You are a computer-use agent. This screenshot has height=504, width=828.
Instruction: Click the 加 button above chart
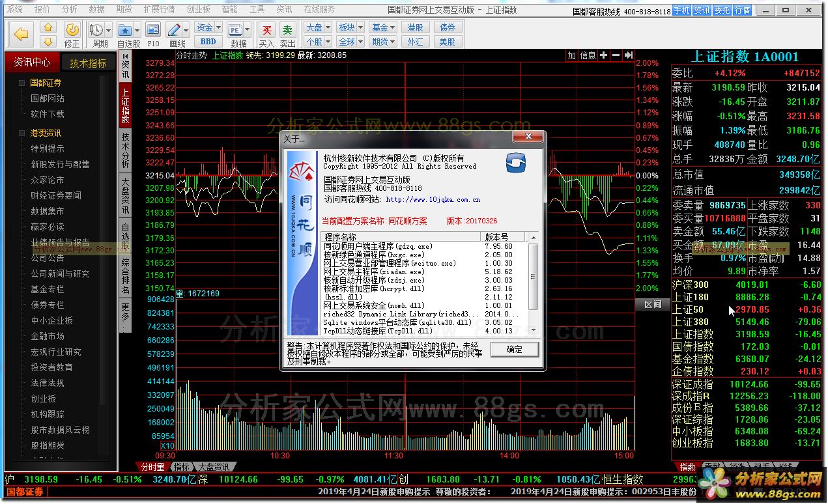click(x=571, y=56)
